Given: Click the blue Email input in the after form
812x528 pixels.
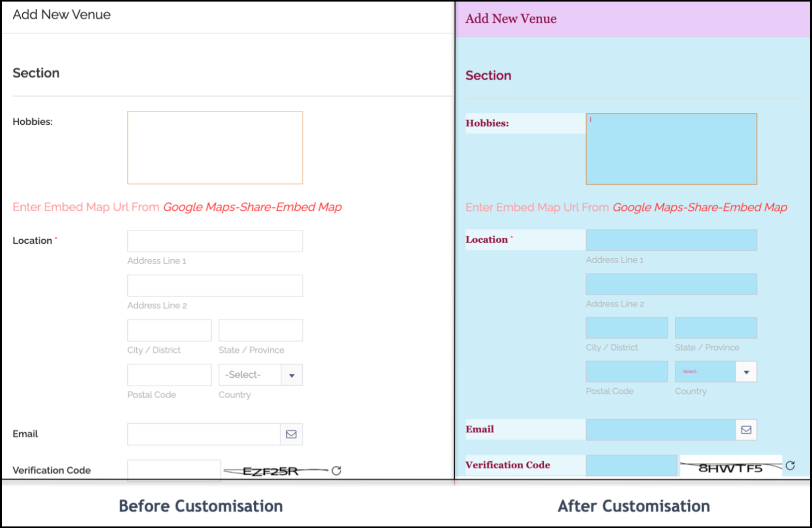Looking at the screenshot, I should tap(660, 430).
